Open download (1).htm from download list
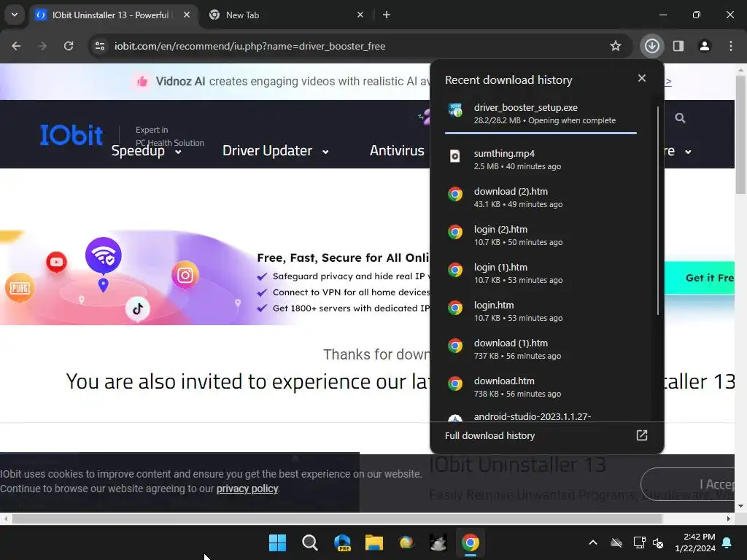This screenshot has width=747, height=560. pyautogui.click(x=541, y=349)
